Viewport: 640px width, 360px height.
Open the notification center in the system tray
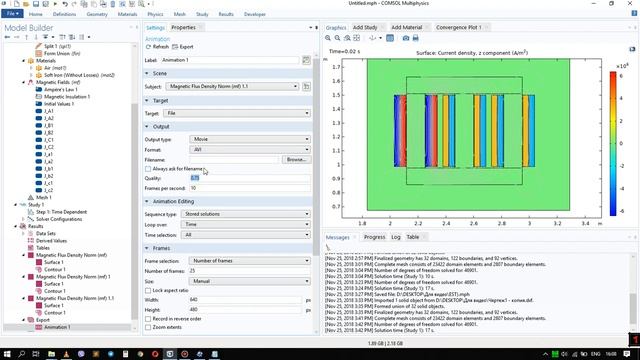coord(627,354)
